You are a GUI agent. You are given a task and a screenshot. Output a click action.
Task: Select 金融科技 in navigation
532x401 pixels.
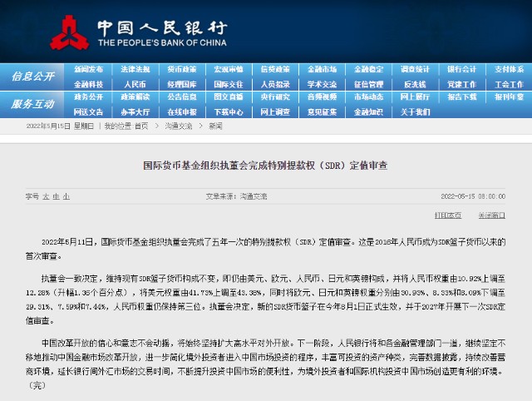89,84
